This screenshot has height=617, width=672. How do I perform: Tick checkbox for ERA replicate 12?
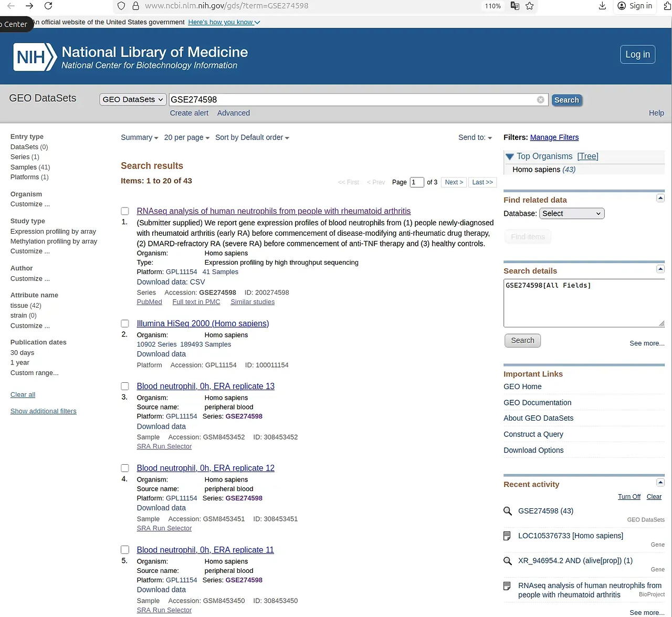pyautogui.click(x=125, y=468)
